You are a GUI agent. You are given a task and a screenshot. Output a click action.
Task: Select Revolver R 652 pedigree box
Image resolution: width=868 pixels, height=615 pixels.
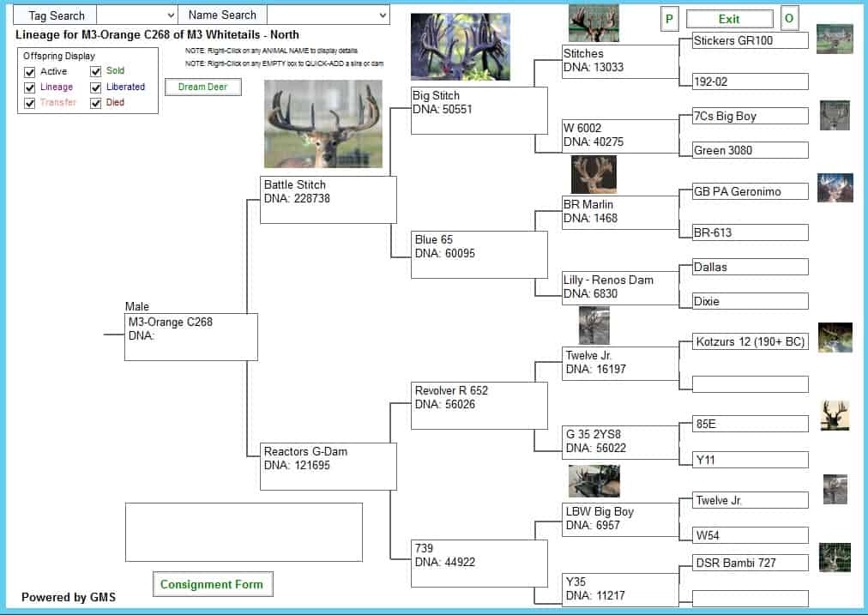coord(479,405)
